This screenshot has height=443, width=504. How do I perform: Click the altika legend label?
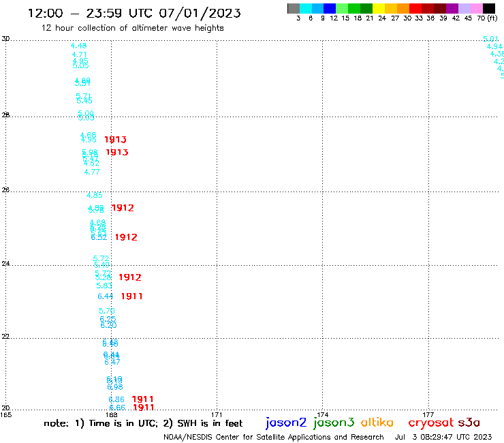[377, 423]
